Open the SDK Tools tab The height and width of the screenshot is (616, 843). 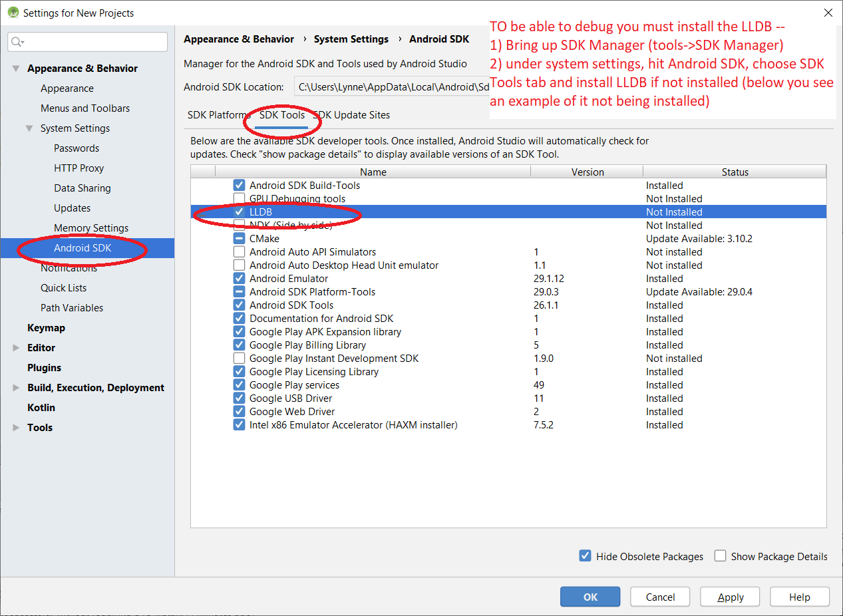(x=282, y=115)
